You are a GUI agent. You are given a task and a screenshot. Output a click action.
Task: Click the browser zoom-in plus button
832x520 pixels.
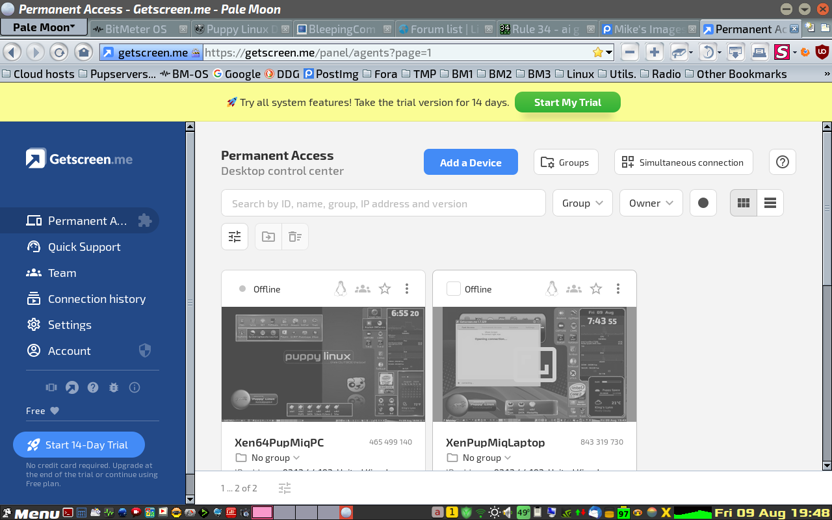[x=654, y=52]
